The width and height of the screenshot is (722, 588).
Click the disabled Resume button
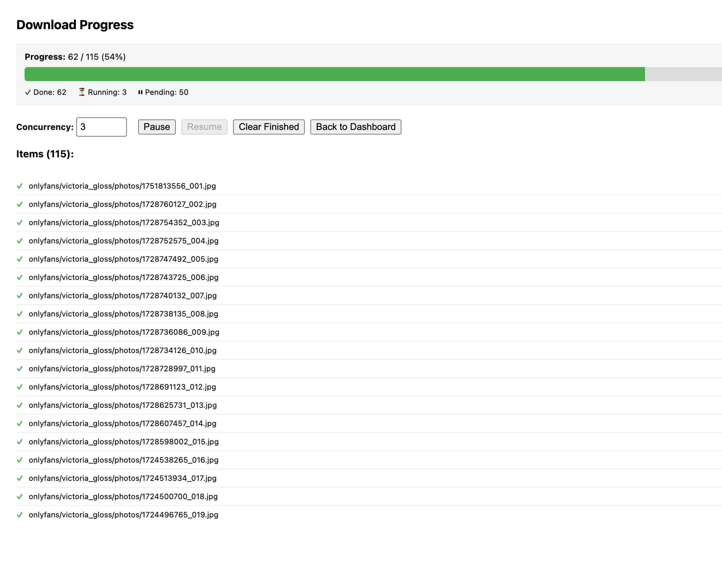204,127
